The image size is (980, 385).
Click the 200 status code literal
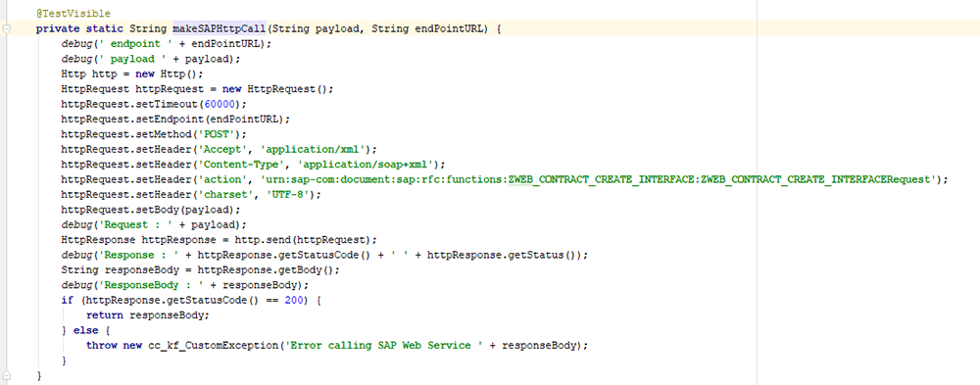294,300
